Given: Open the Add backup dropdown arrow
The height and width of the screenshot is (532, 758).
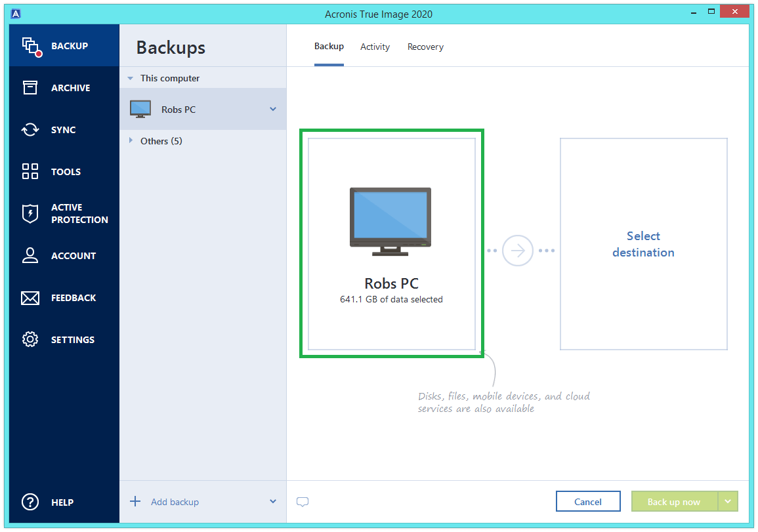Looking at the screenshot, I should pyautogui.click(x=273, y=501).
